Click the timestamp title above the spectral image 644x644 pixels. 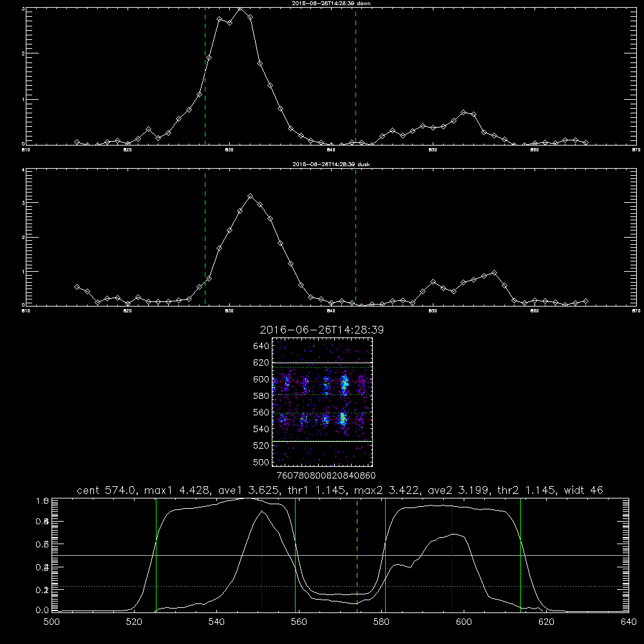click(x=322, y=330)
